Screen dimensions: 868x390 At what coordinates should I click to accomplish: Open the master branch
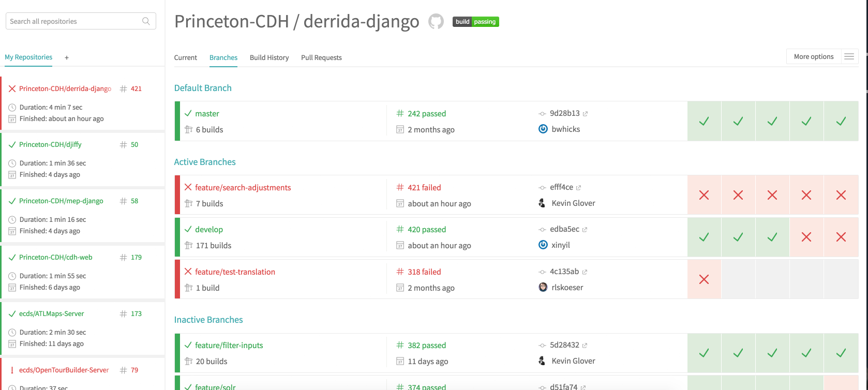pos(207,113)
